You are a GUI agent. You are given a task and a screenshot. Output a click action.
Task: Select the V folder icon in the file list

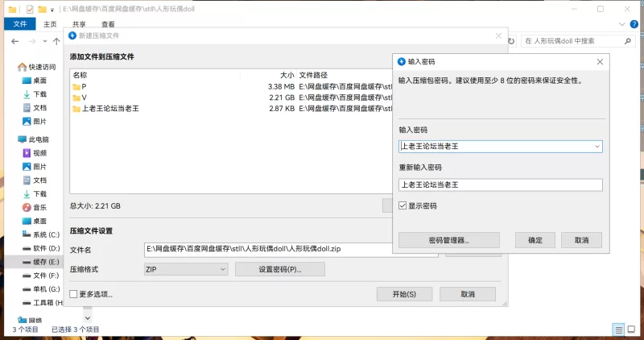point(76,97)
